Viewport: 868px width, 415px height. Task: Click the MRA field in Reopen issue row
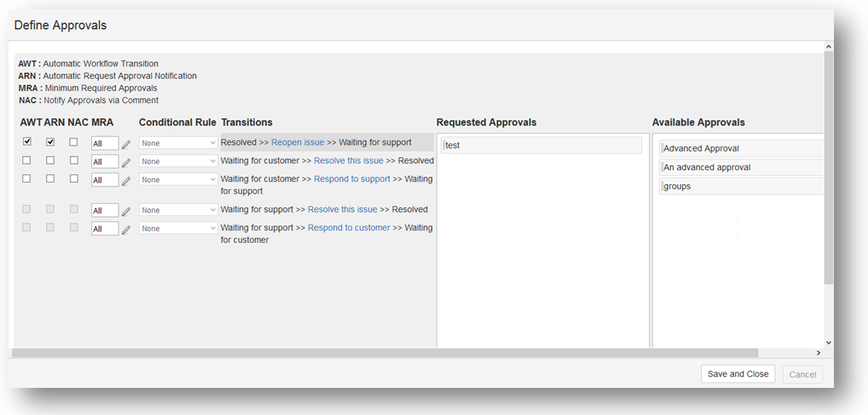(x=105, y=143)
